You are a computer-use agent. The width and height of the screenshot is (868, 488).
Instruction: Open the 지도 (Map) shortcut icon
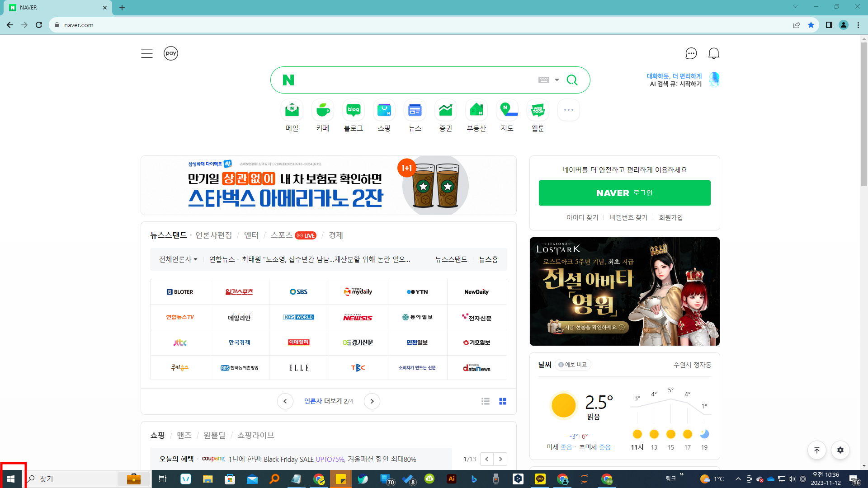click(507, 110)
